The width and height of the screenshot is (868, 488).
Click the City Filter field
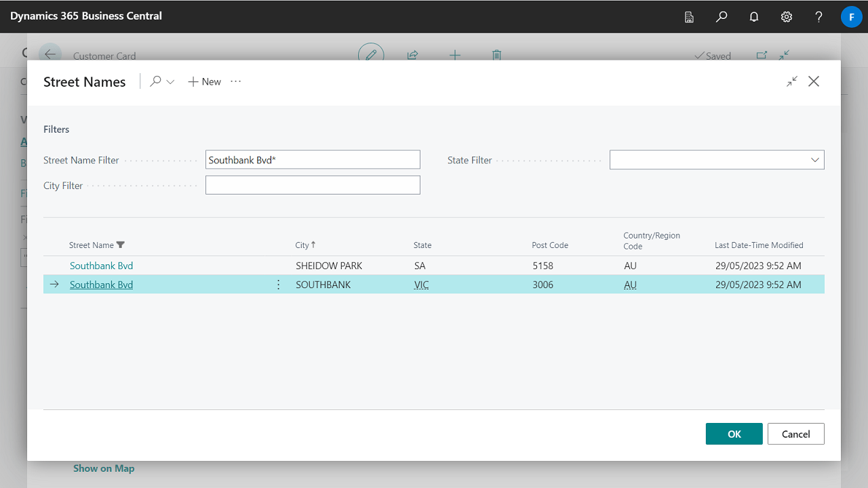coord(313,185)
